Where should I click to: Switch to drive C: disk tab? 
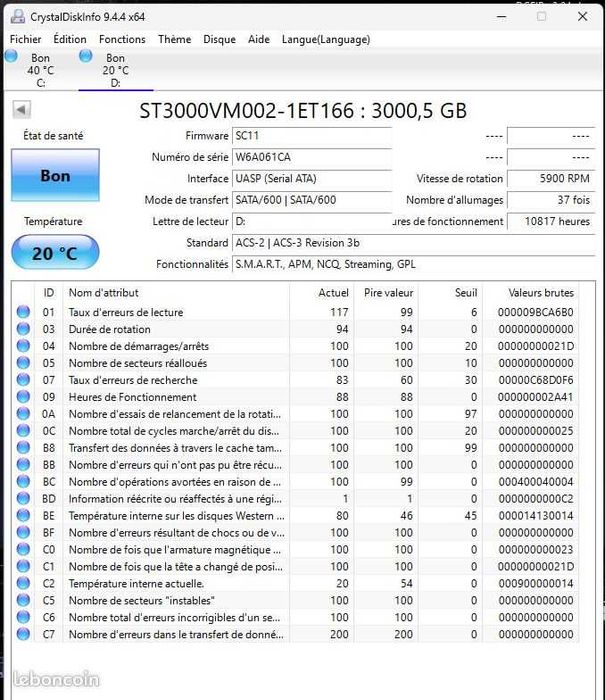pos(40,70)
